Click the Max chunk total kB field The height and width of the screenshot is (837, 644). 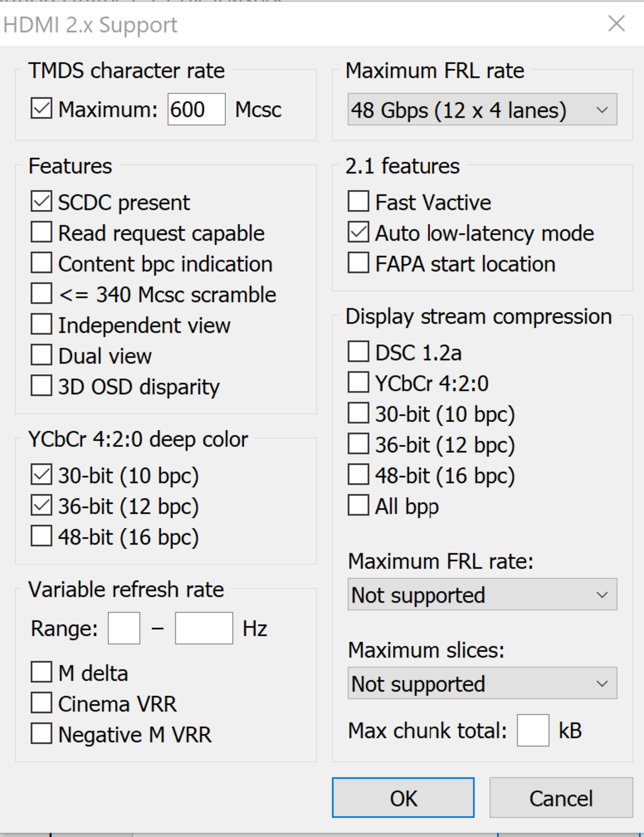(x=532, y=730)
